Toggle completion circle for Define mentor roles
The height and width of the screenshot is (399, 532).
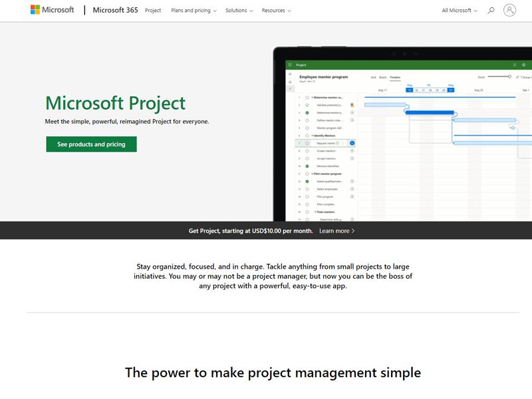[x=307, y=120]
